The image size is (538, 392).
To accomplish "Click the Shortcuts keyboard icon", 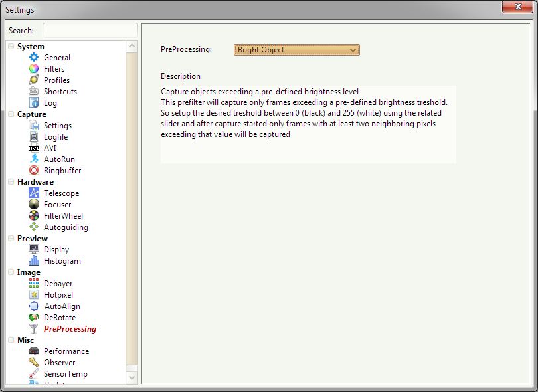I will point(34,91).
